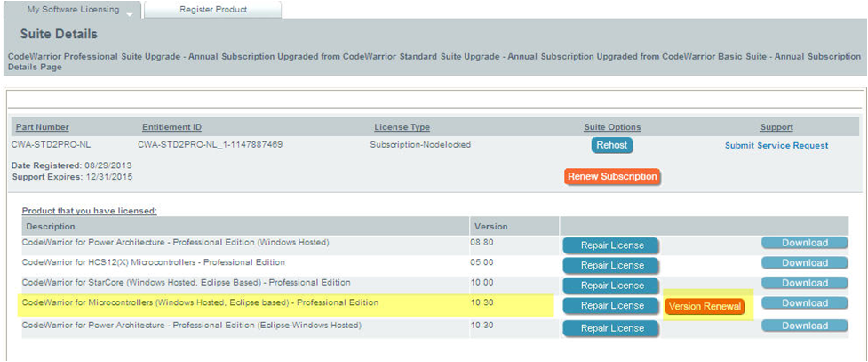This screenshot has height=362, width=868.
Task: Click the License Type column header
Action: tap(402, 127)
